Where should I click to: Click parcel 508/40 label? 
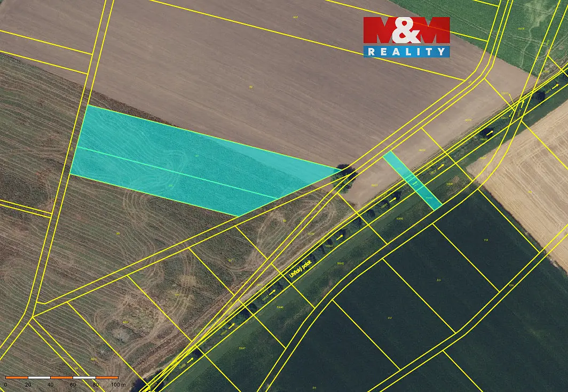click(x=400, y=218)
